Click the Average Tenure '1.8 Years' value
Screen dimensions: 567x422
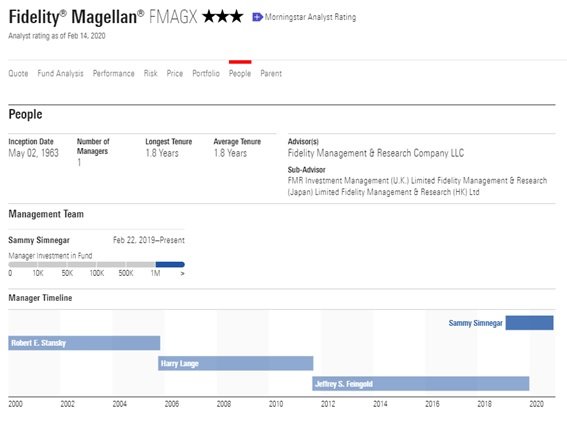coord(230,153)
